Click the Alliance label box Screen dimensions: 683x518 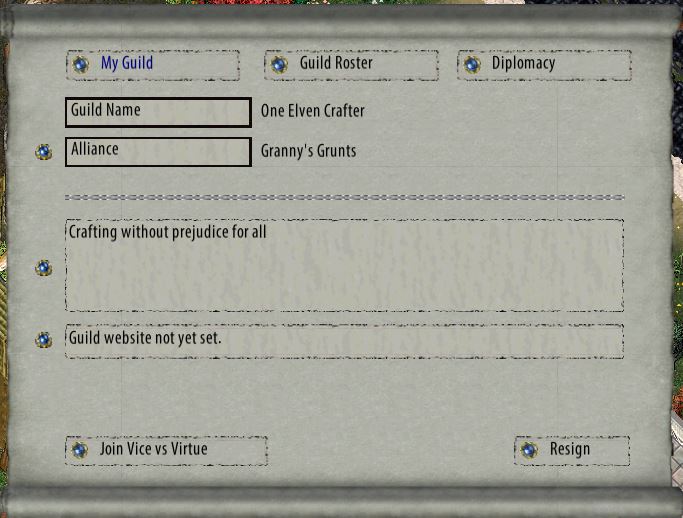click(158, 152)
